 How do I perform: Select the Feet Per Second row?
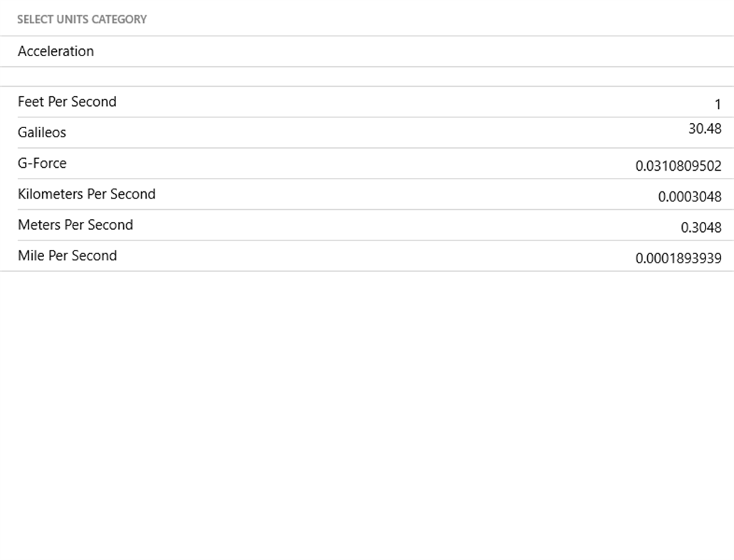[367, 102]
